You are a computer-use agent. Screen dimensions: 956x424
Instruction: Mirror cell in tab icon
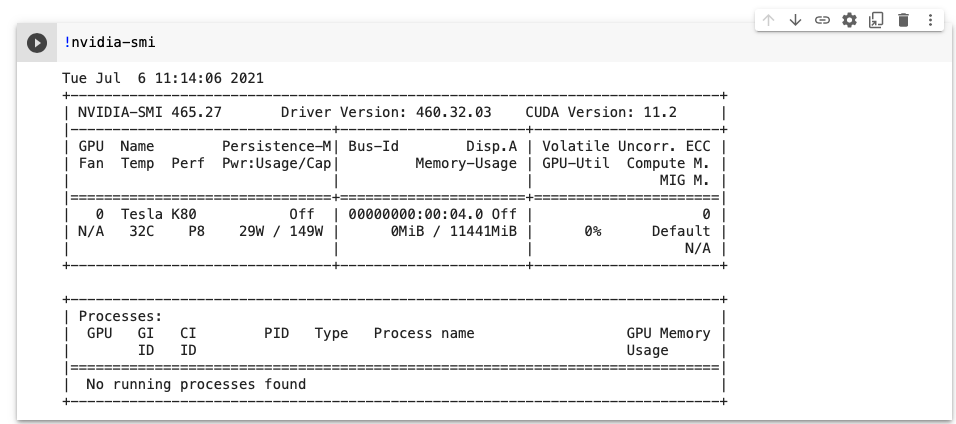876,20
